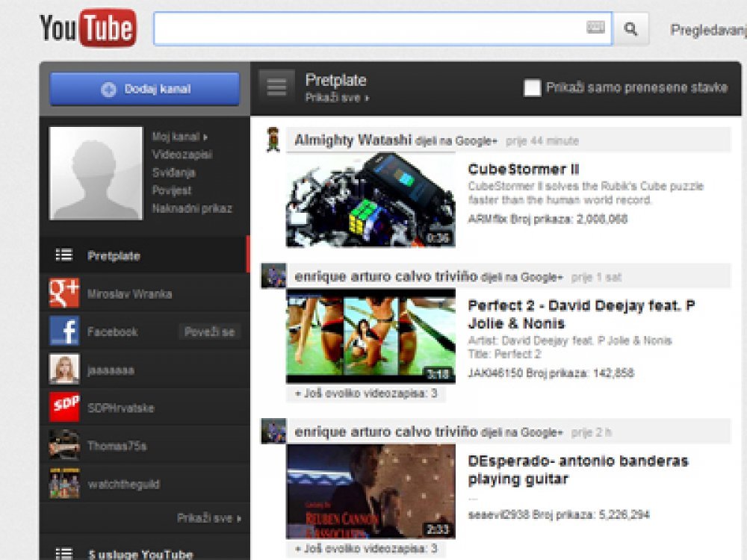The image size is (747, 560).
Task: Open enrique arturo calvo triviño name posted 2 h
Action: click(386, 432)
